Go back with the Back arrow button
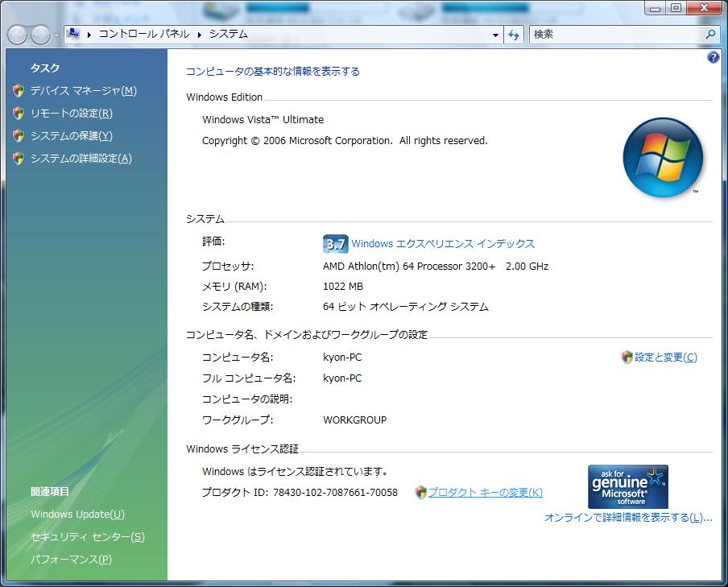The image size is (728, 587). tap(17, 35)
